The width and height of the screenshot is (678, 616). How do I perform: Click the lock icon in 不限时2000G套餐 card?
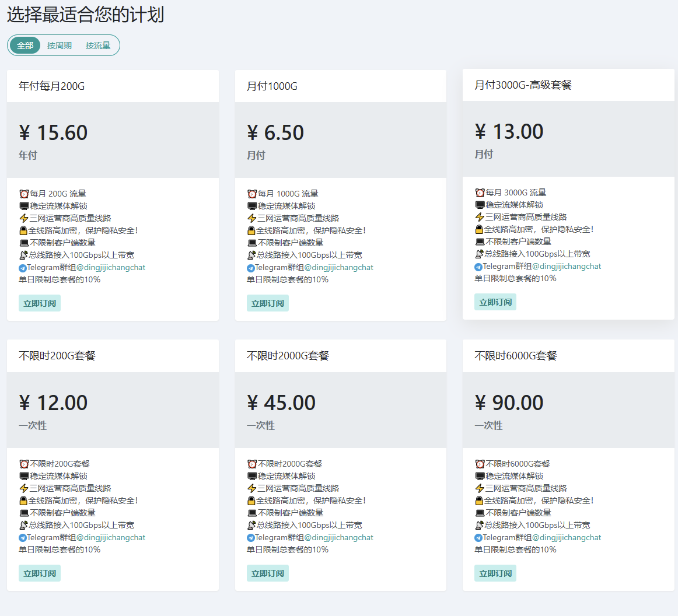(x=251, y=501)
